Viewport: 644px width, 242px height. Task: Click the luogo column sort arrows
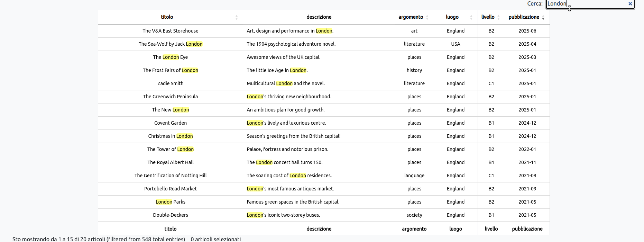[x=471, y=17]
